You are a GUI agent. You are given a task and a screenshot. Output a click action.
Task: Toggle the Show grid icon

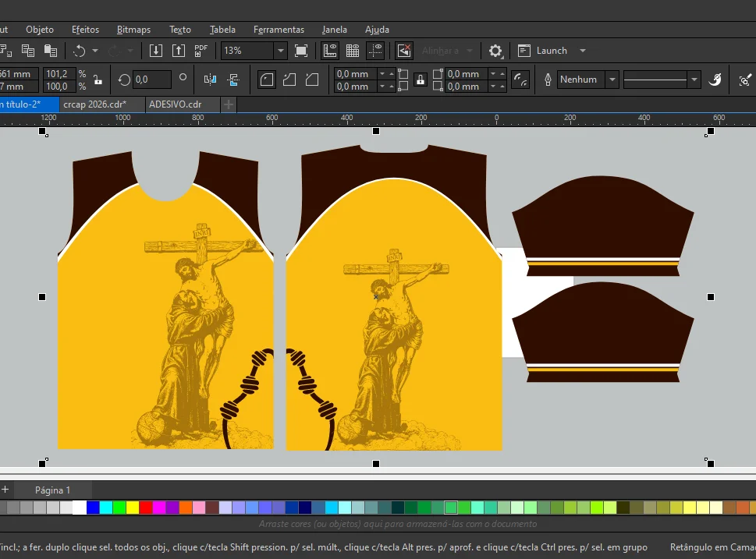point(353,51)
